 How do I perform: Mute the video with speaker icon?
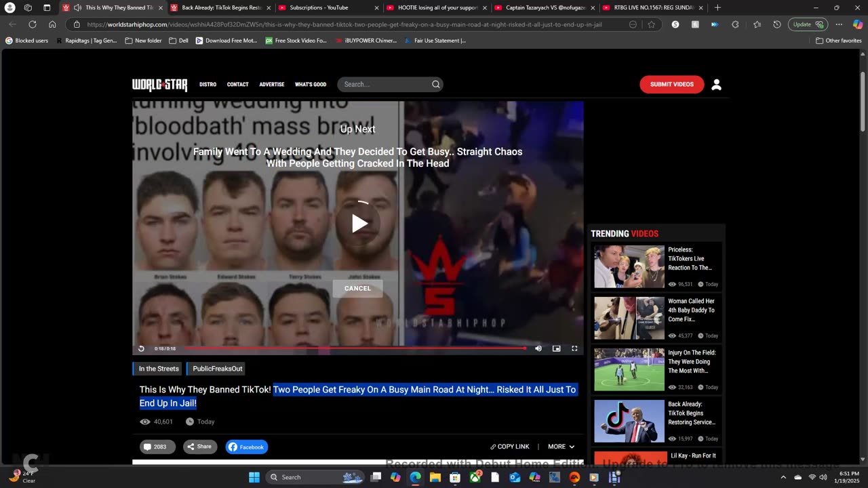click(538, 348)
